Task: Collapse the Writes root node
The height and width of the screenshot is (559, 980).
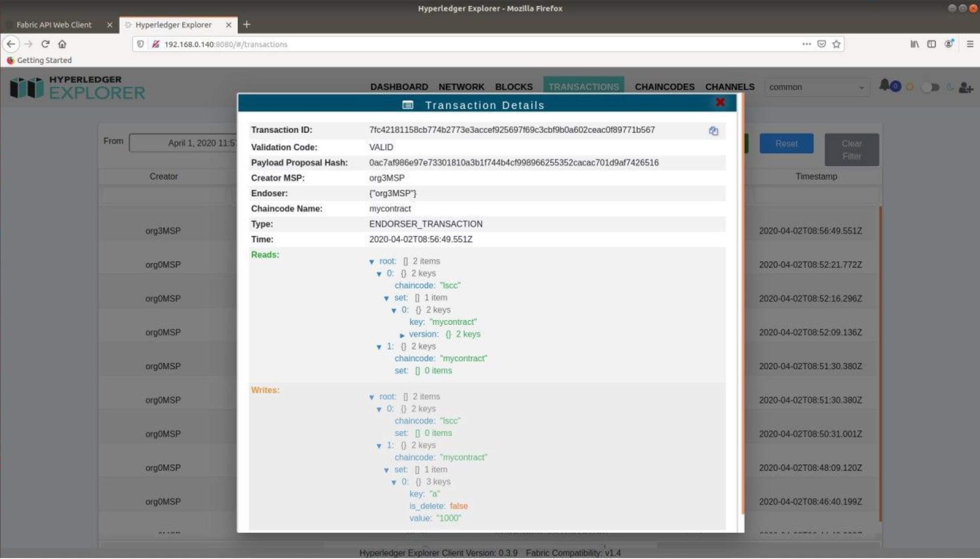Action: pos(372,397)
